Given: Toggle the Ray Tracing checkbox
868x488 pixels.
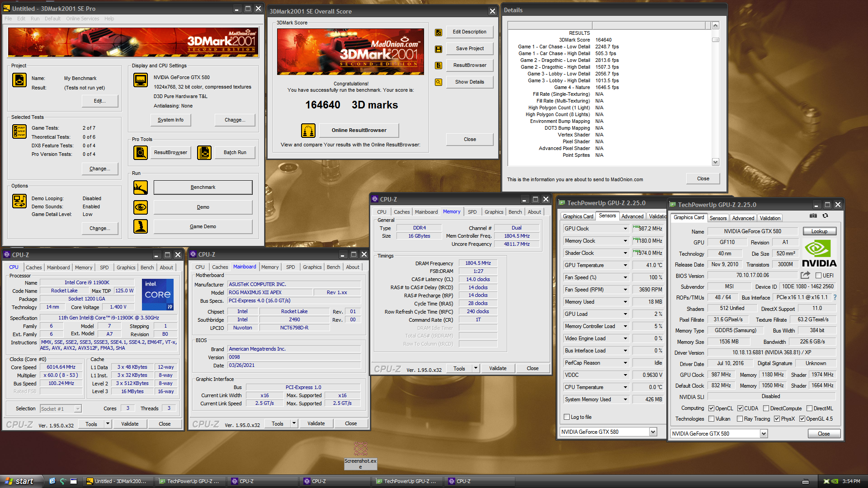Looking at the screenshot, I should [x=740, y=419].
